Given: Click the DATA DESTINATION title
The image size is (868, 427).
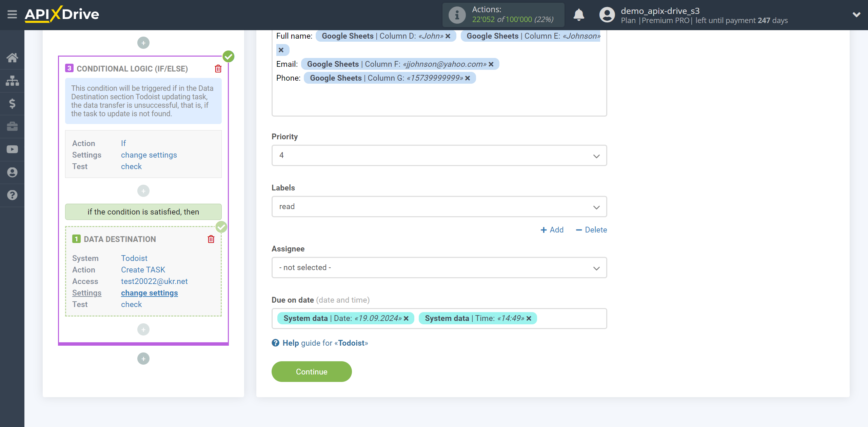Looking at the screenshot, I should coord(120,239).
